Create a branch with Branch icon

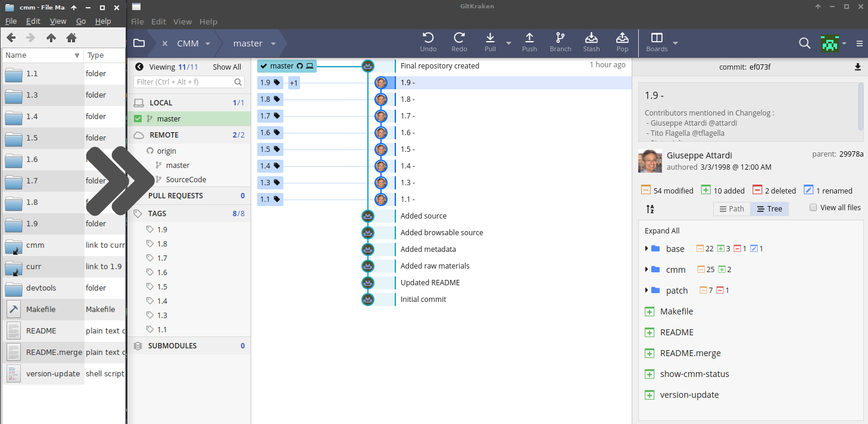click(x=560, y=38)
